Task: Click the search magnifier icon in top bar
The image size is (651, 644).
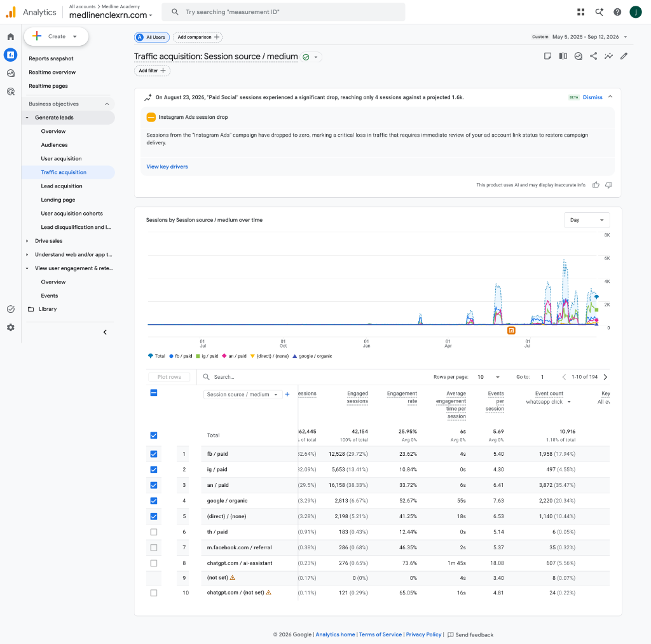Action: pyautogui.click(x=175, y=12)
